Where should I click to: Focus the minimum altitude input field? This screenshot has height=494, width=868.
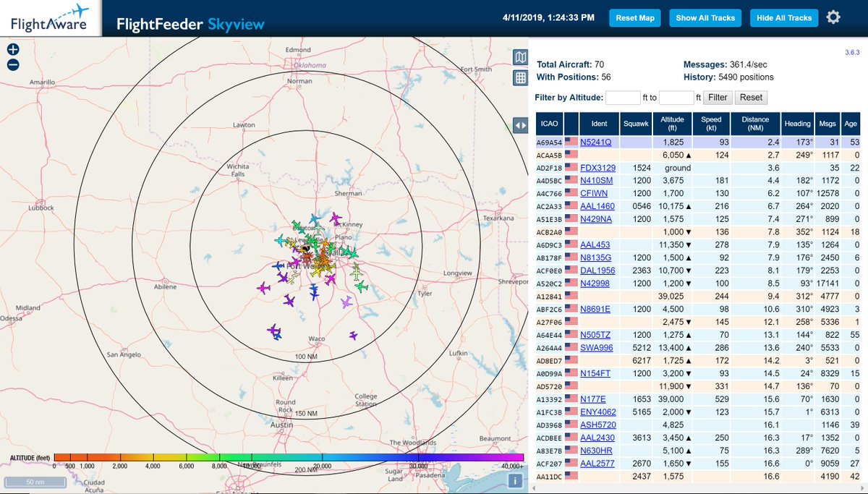623,97
